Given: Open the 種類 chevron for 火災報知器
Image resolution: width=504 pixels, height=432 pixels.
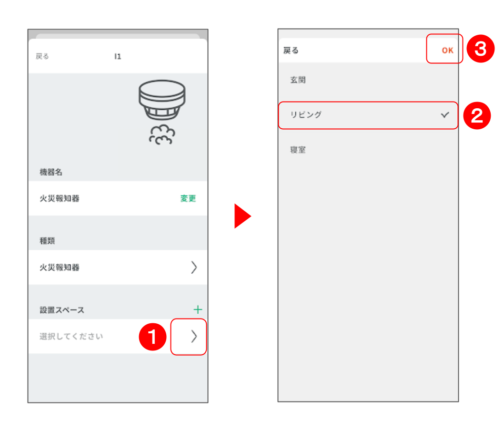Looking at the screenshot, I should [194, 267].
